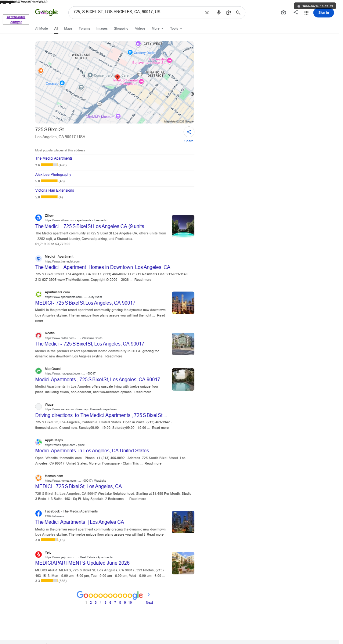Click Apartments.com favicon
Image resolution: width=343 pixels, height=644 pixels.
[x=38, y=294]
